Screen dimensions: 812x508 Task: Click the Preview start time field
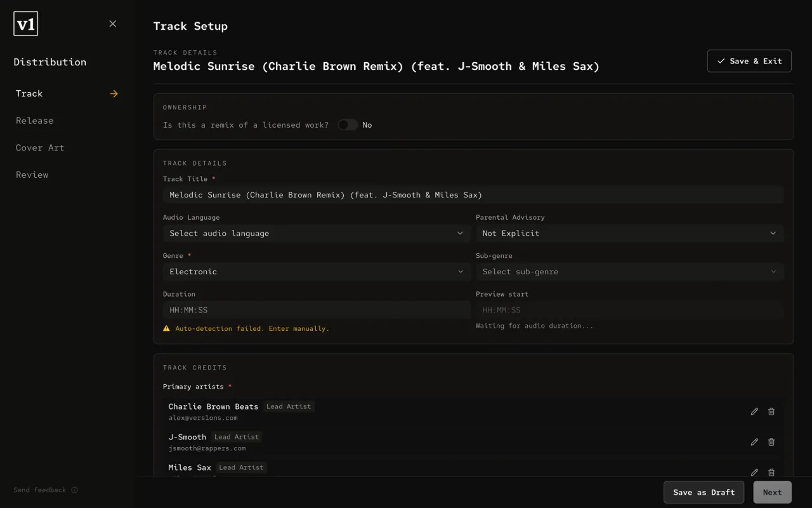630,310
